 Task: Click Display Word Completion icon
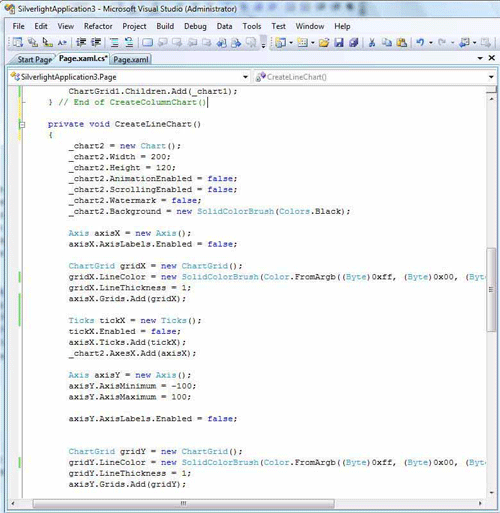pyautogui.click(x=62, y=42)
